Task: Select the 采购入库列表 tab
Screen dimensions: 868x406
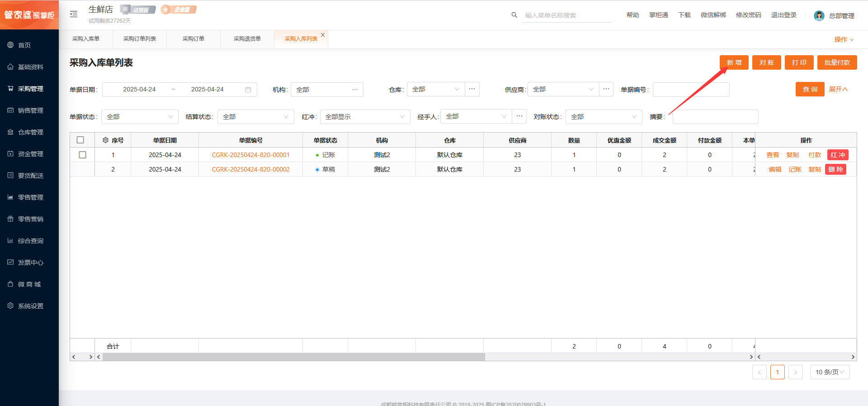Action: click(301, 39)
